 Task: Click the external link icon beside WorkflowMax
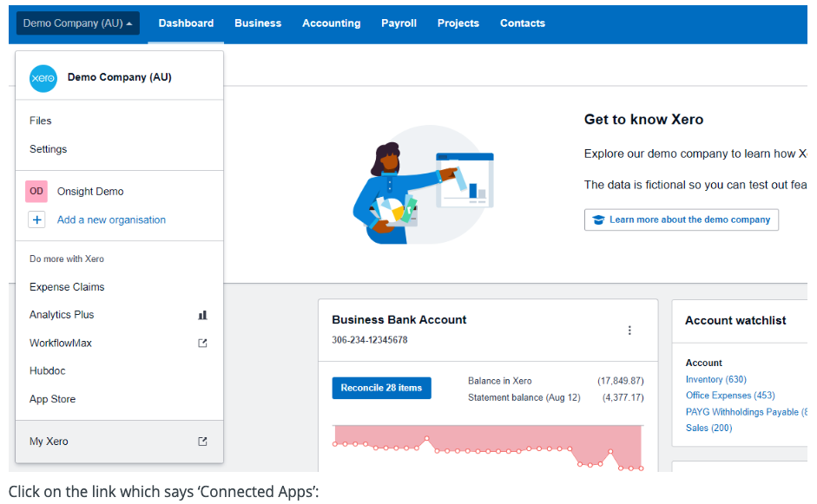[202, 344]
